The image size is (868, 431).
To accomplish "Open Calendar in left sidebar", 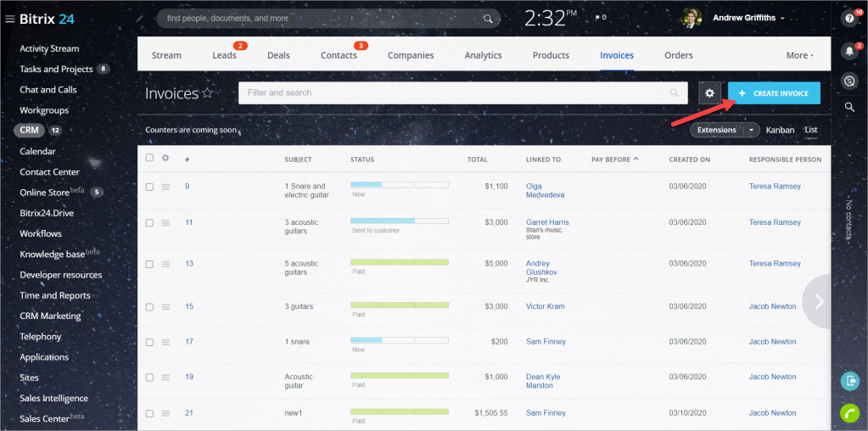I will (x=37, y=151).
